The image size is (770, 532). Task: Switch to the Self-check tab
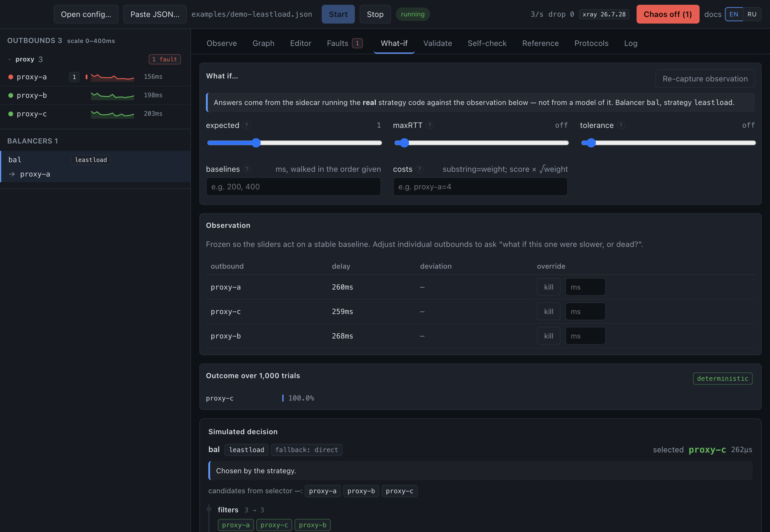click(487, 43)
